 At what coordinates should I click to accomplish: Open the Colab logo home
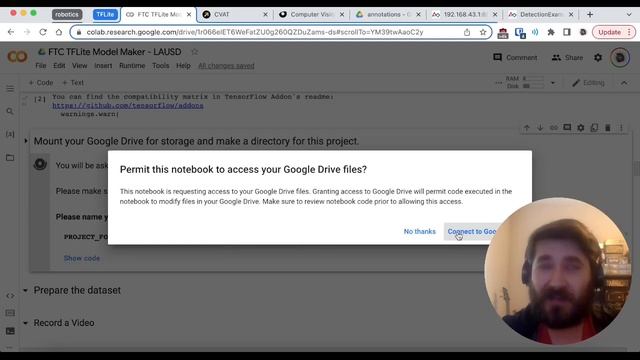point(18,57)
